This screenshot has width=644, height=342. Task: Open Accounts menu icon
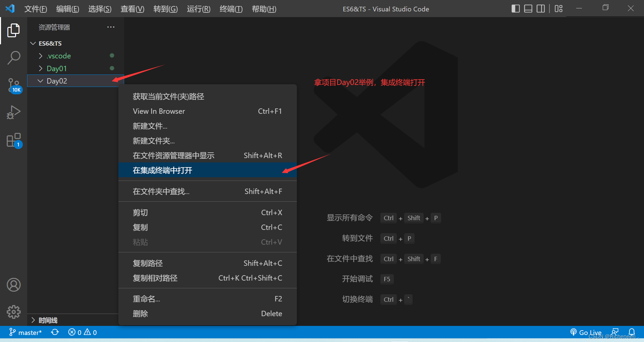pos(13,285)
